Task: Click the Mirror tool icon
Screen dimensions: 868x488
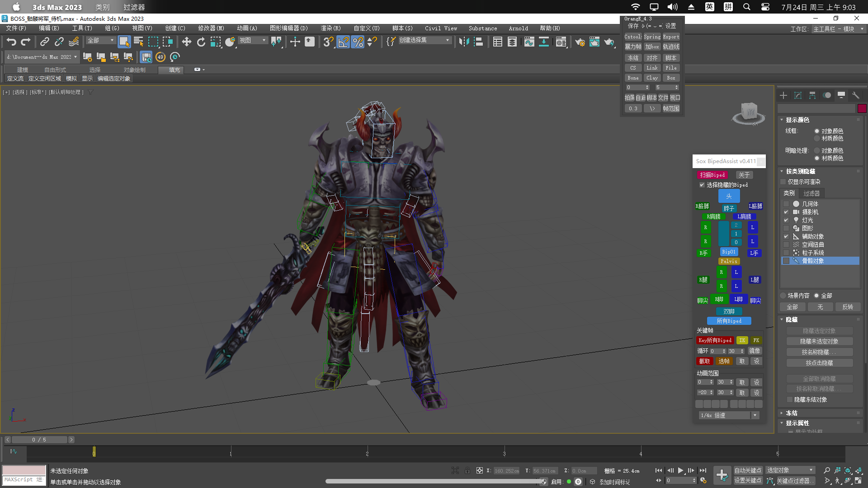Action: [464, 42]
